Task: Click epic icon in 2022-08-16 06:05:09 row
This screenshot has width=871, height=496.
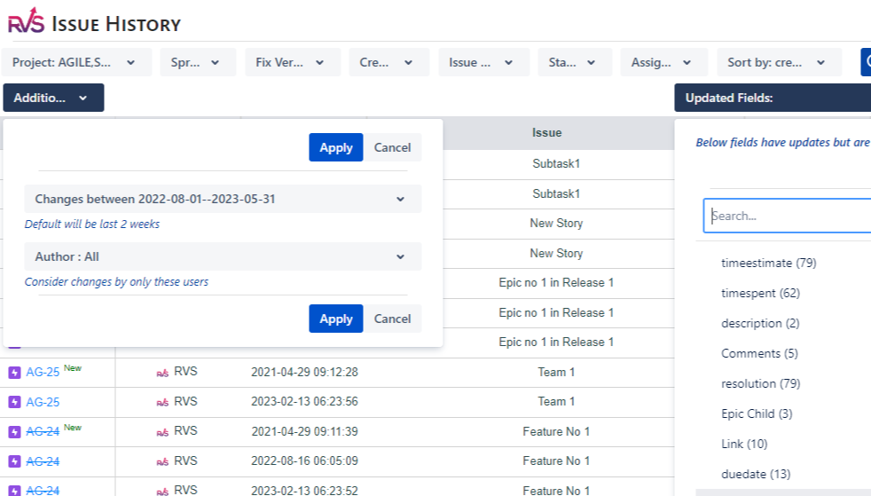Action: pyautogui.click(x=14, y=461)
